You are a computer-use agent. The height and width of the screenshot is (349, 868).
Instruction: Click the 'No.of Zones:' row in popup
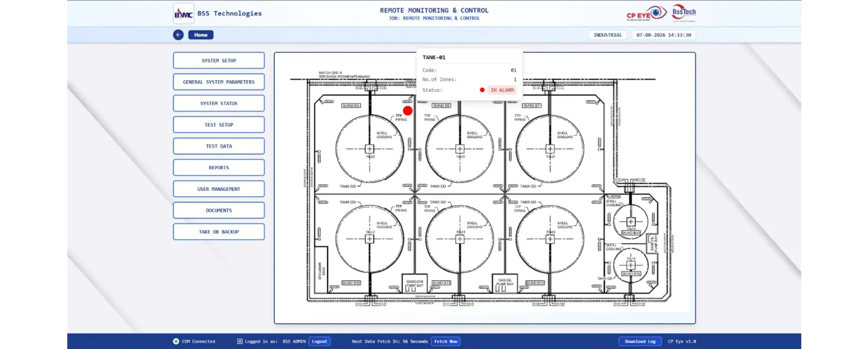click(x=469, y=80)
